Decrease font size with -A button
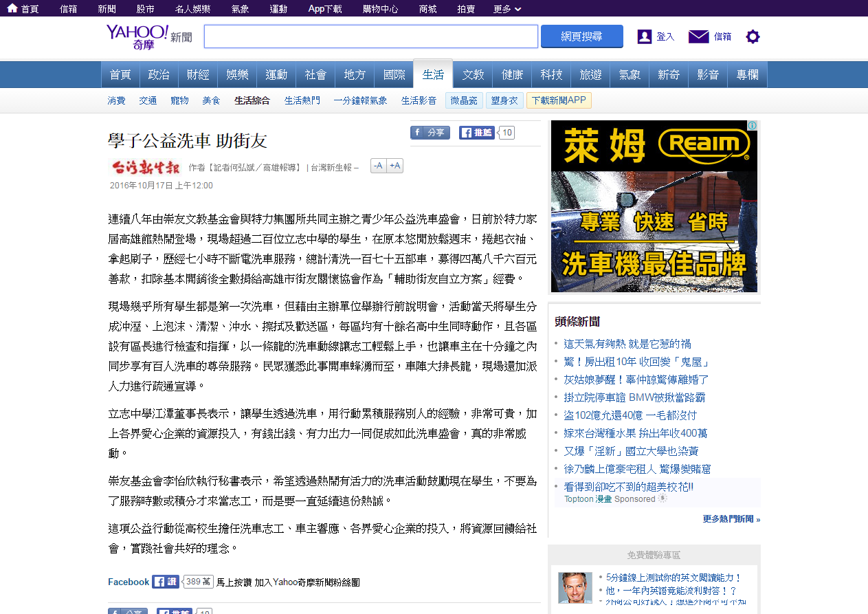868x614 pixels. 378,166
